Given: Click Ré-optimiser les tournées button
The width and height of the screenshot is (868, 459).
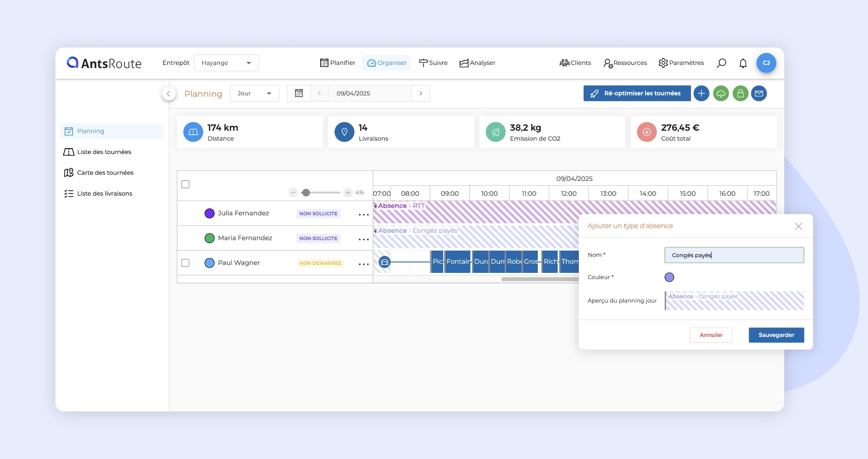Looking at the screenshot, I should 637,93.
